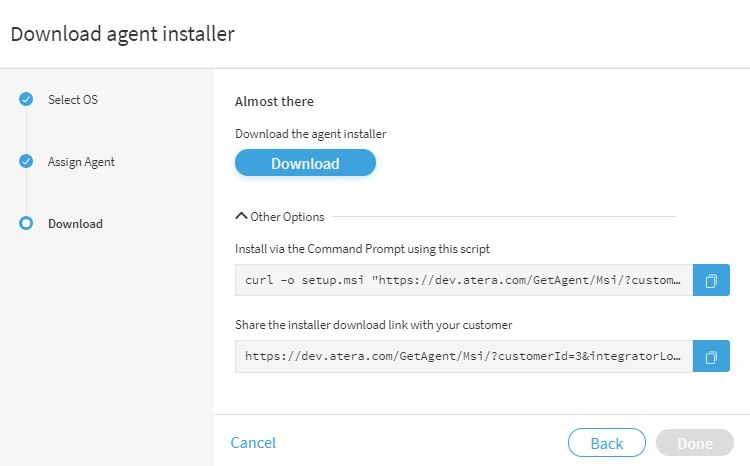The height and width of the screenshot is (466, 750).
Task: Click the 'Download agent installer' dialog title
Action: 122,34
